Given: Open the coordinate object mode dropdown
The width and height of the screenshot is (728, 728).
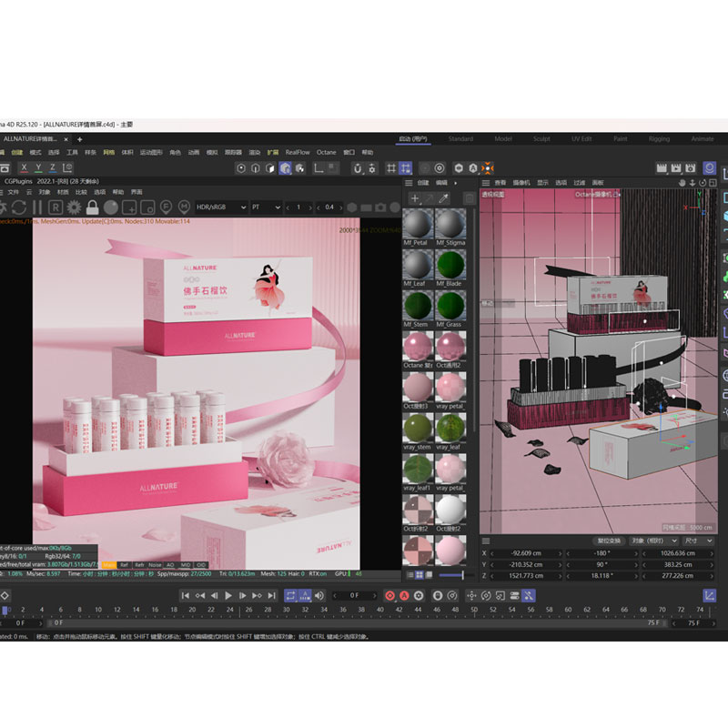Looking at the screenshot, I should 653,541.
